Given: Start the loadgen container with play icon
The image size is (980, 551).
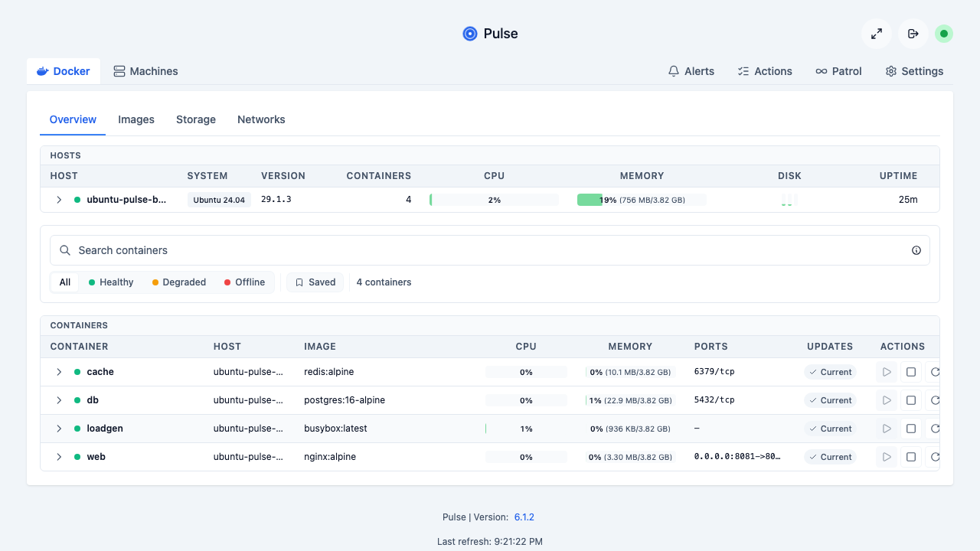Looking at the screenshot, I should (887, 429).
